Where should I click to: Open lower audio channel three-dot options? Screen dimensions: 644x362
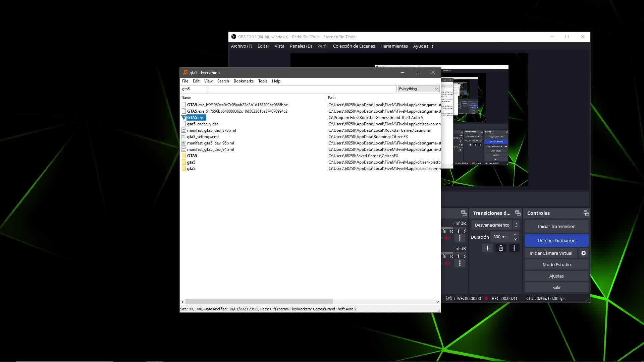460,263
